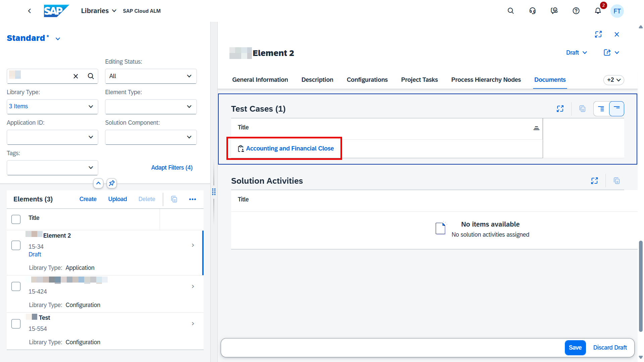Click the search magnifier in header

coord(511,11)
